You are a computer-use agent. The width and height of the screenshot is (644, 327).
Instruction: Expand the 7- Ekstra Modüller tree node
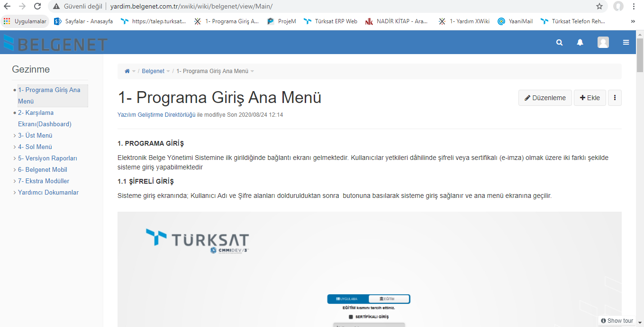[x=15, y=181]
